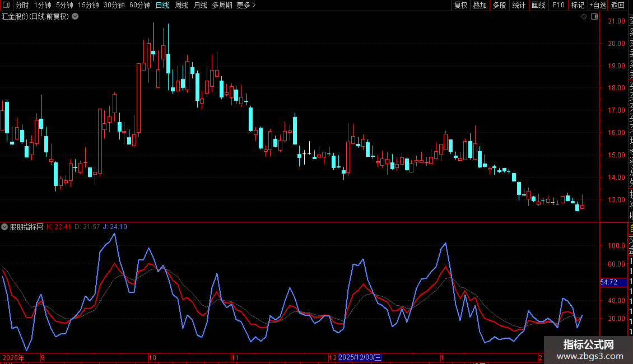Open 多周期 multi-period view

[x=222, y=5]
